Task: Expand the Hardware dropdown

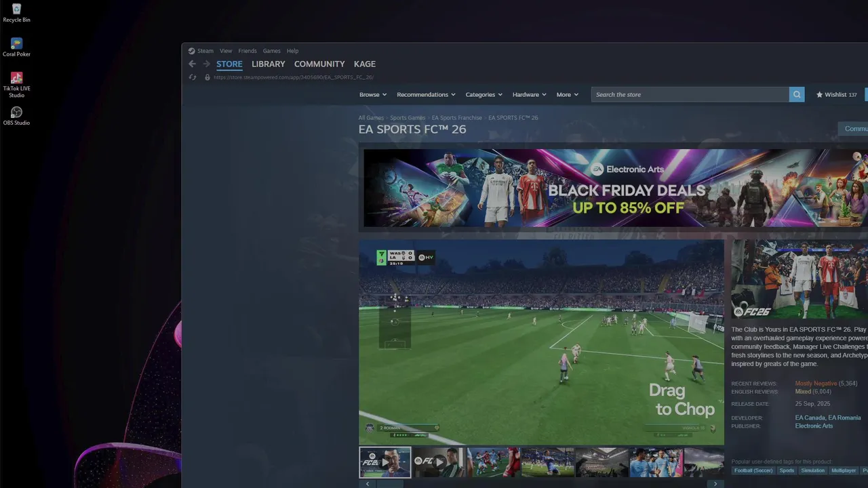Action: pyautogui.click(x=530, y=95)
